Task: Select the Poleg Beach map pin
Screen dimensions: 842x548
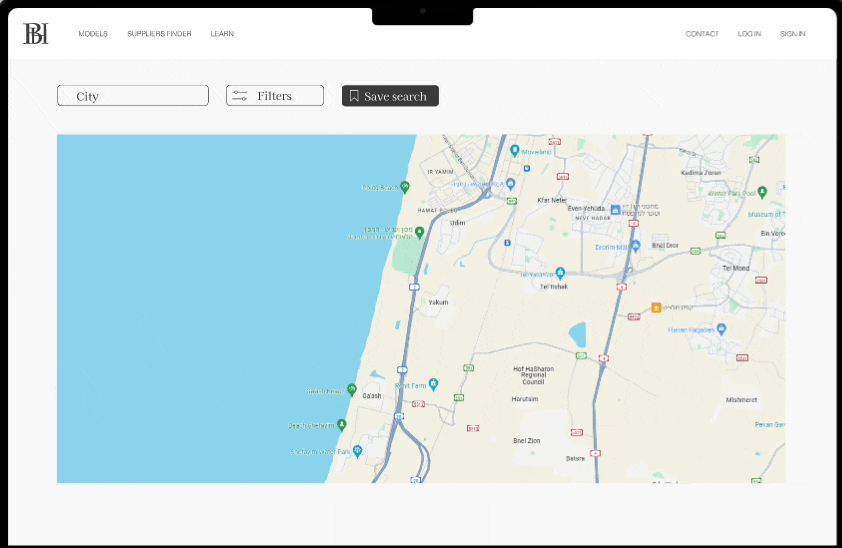Action: pyautogui.click(x=405, y=187)
